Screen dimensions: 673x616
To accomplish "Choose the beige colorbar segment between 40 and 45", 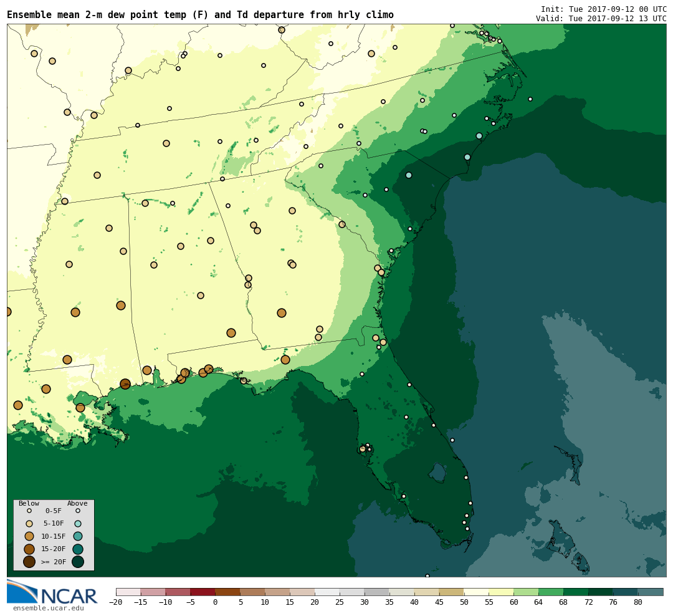I will (427, 592).
